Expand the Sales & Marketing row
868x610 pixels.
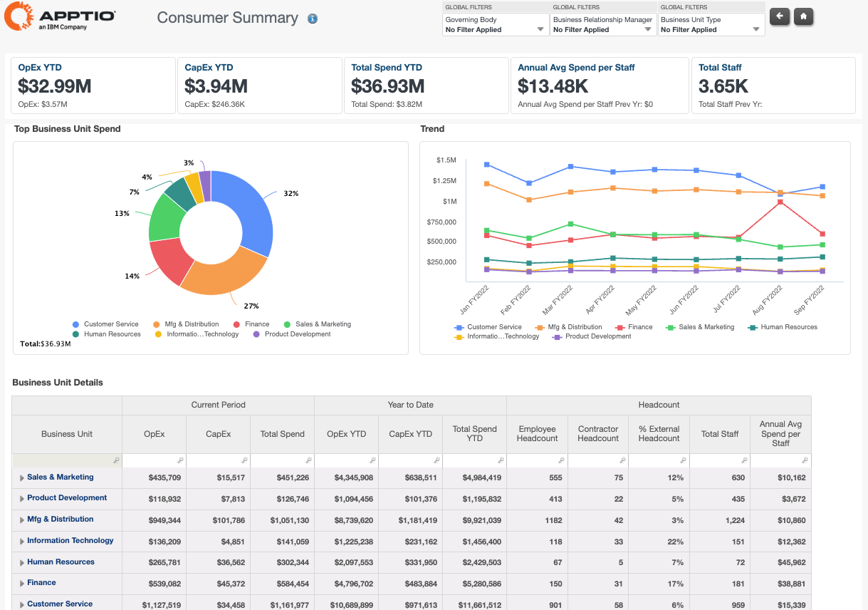click(22, 477)
